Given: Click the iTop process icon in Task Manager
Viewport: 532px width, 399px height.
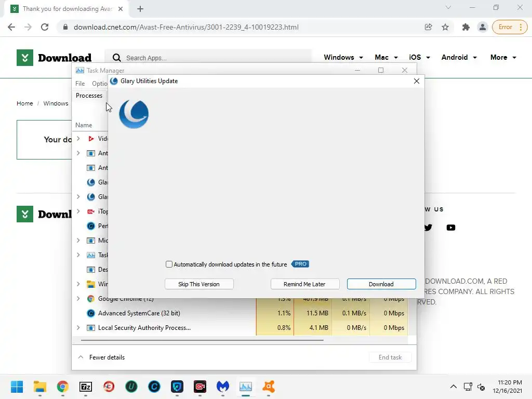Looking at the screenshot, I should click(x=91, y=211).
